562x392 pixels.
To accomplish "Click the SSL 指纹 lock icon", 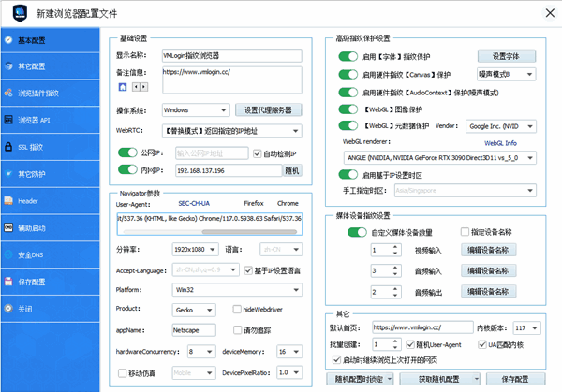I will click(x=8, y=147).
